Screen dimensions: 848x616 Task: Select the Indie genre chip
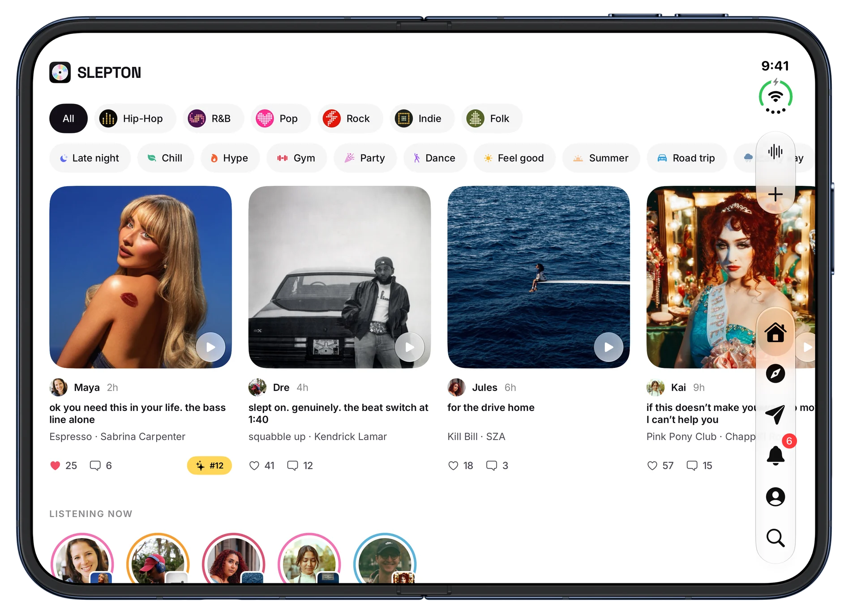[422, 119]
